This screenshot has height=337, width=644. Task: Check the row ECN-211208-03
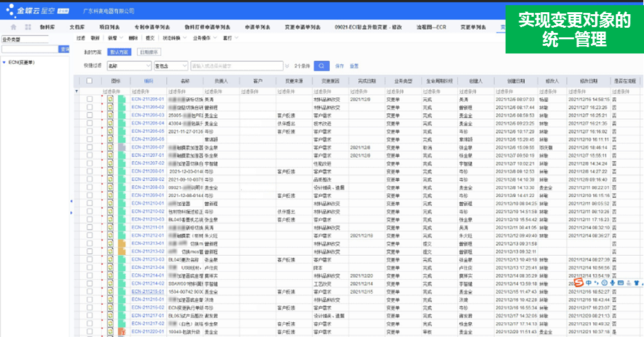(x=90, y=188)
